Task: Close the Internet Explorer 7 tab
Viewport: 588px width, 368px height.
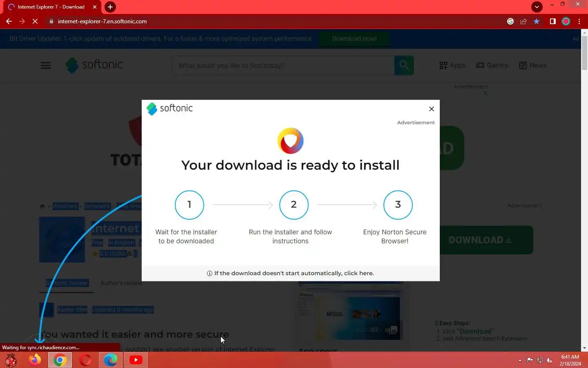Action: tap(95, 7)
